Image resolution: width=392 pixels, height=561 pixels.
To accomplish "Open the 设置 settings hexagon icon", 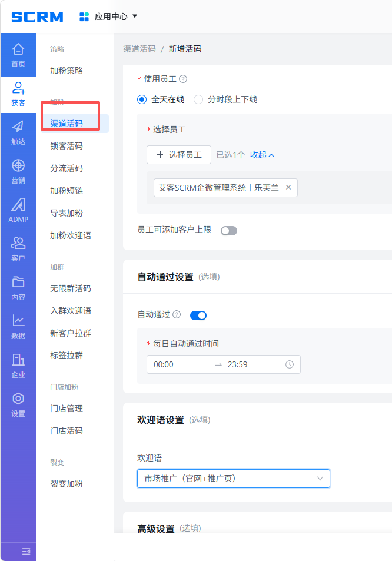I will click(x=18, y=398).
